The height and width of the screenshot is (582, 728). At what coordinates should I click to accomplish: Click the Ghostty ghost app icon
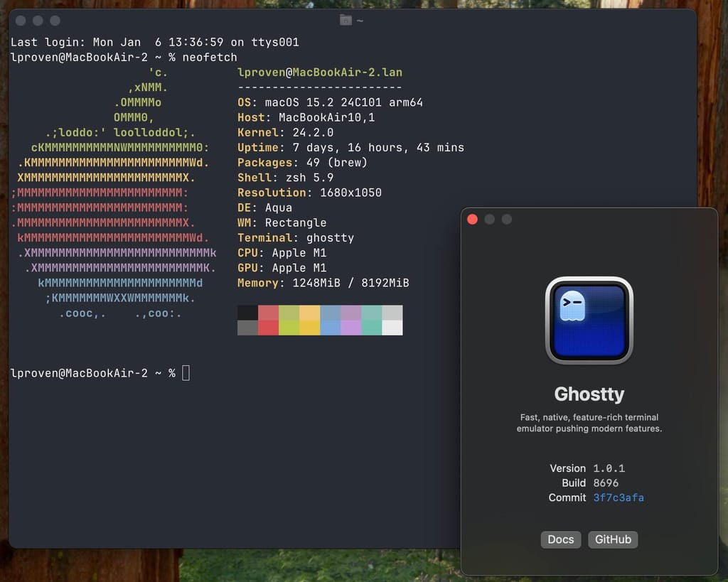click(589, 321)
